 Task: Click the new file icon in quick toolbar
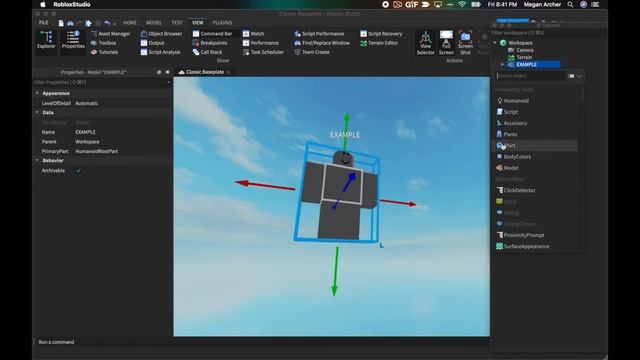coord(61,23)
